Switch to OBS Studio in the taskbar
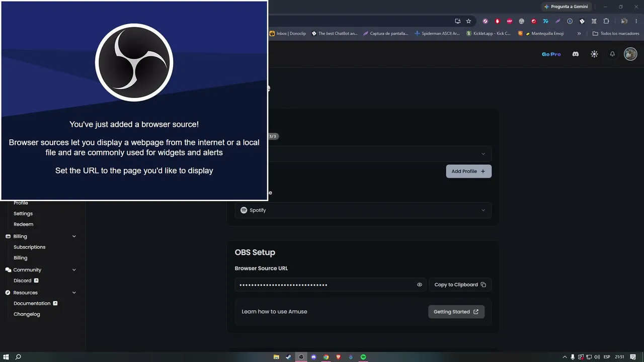The height and width of the screenshot is (362, 644). pyautogui.click(x=301, y=357)
